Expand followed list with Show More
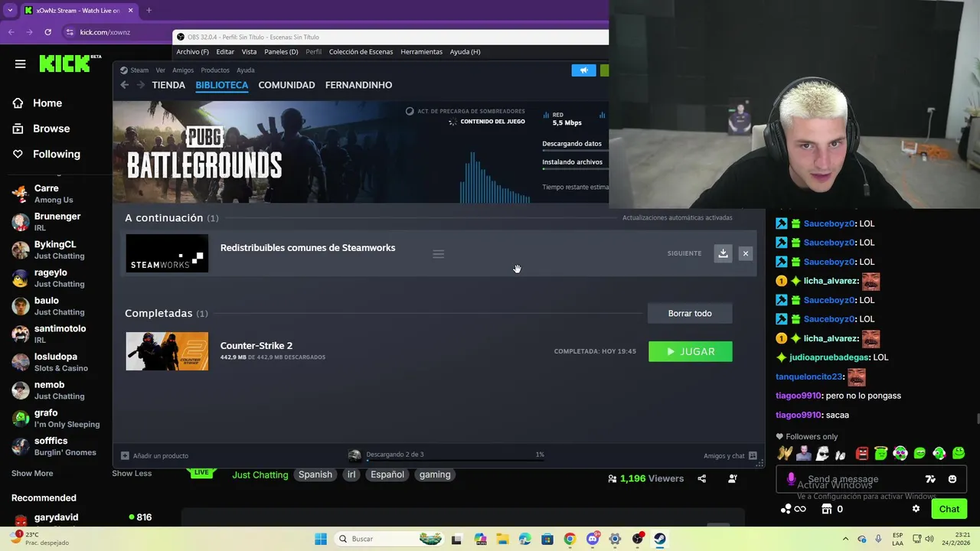Image resolution: width=980 pixels, height=551 pixels. click(x=32, y=474)
